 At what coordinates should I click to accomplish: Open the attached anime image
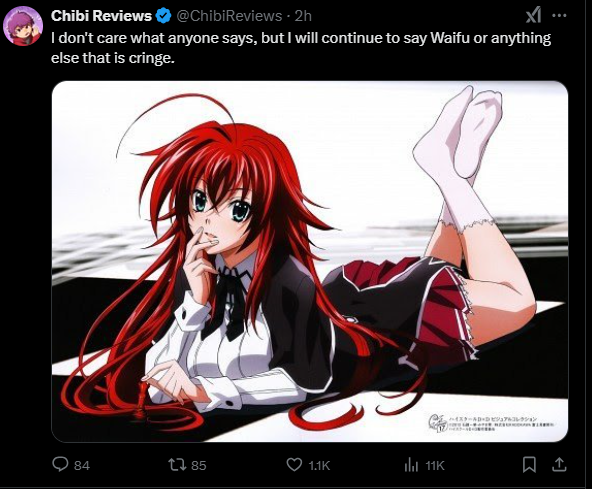[310, 261]
